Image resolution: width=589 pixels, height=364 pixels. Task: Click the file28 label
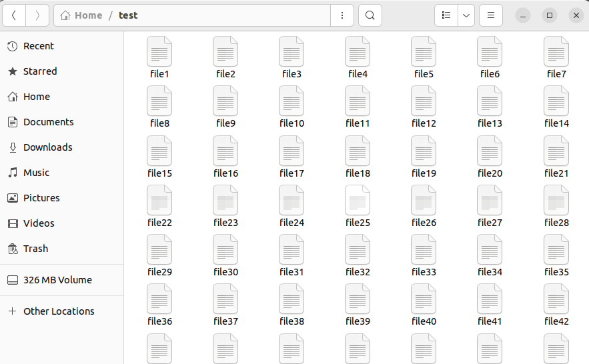click(x=557, y=223)
